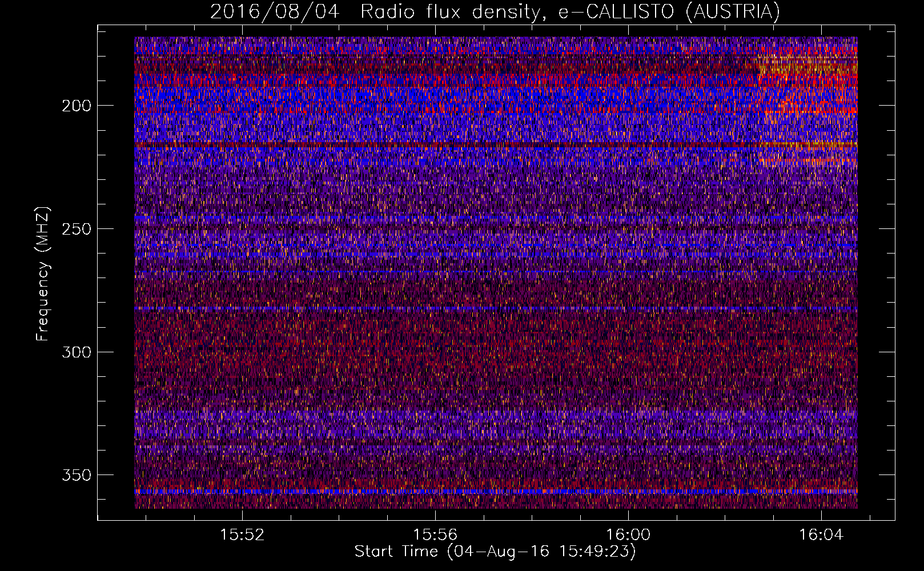Click the 200 frequency tick label
924x571 pixels.
click(x=77, y=106)
